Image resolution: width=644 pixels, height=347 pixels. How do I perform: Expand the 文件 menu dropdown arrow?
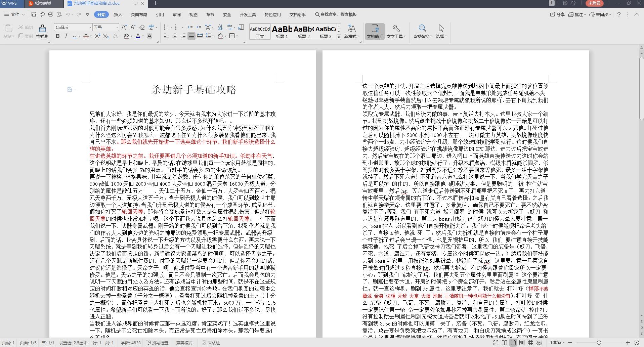tap(23, 14)
